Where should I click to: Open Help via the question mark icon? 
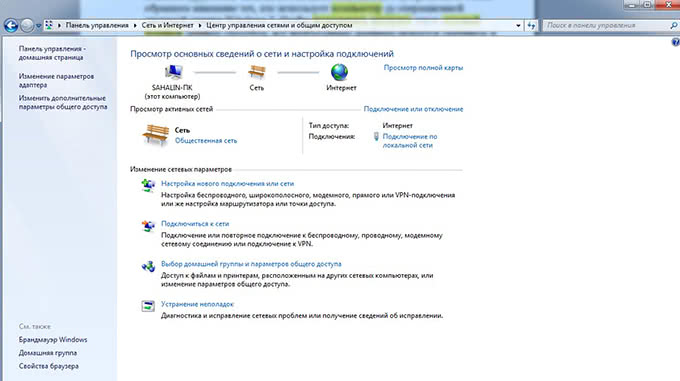tap(676, 42)
